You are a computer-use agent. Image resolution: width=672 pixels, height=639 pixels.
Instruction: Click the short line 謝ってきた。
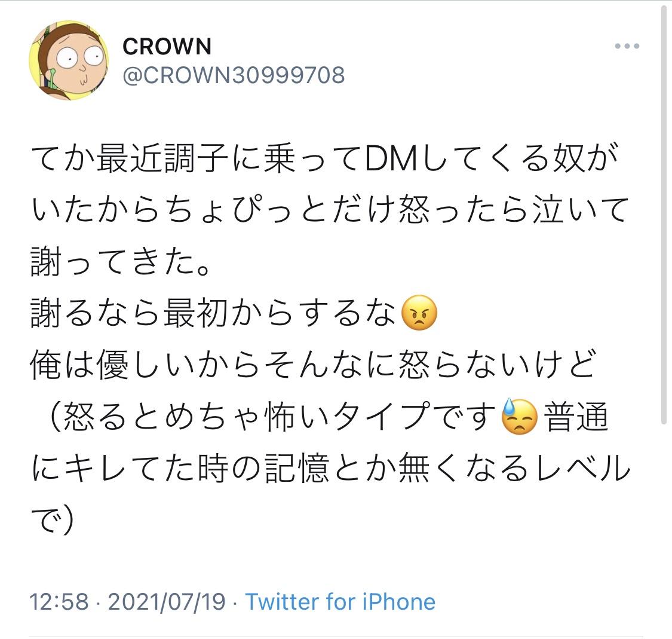121,262
